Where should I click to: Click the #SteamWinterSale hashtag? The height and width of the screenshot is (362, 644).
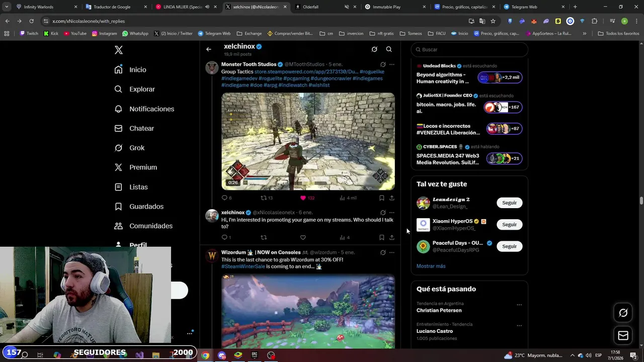point(243,266)
